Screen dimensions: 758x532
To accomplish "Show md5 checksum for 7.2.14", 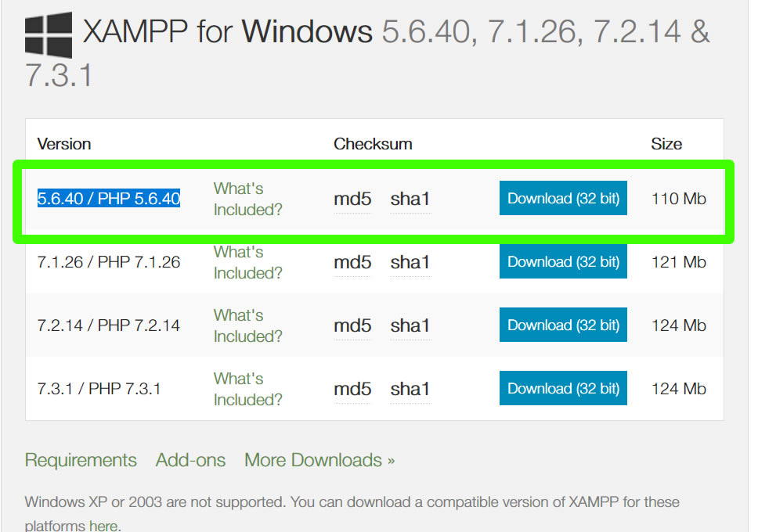I will [352, 326].
